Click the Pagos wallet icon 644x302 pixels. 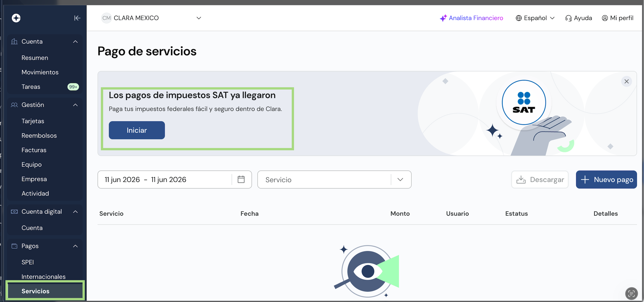[x=14, y=246]
